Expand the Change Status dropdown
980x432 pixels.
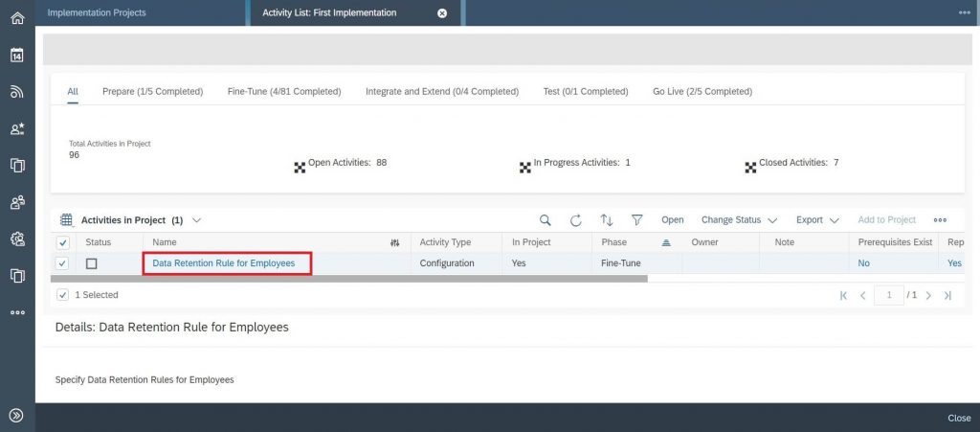coord(740,220)
